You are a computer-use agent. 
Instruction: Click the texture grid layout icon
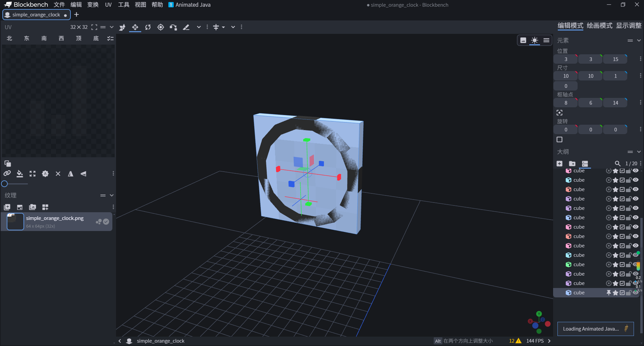pos(45,207)
